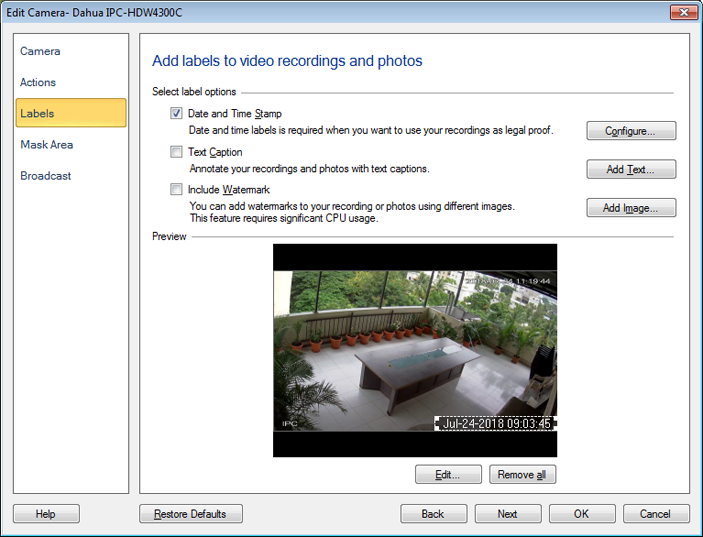The image size is (703, 537).
Task: Go to the previous step with Back
Action: pyautogui.click(x=433, y=514)
